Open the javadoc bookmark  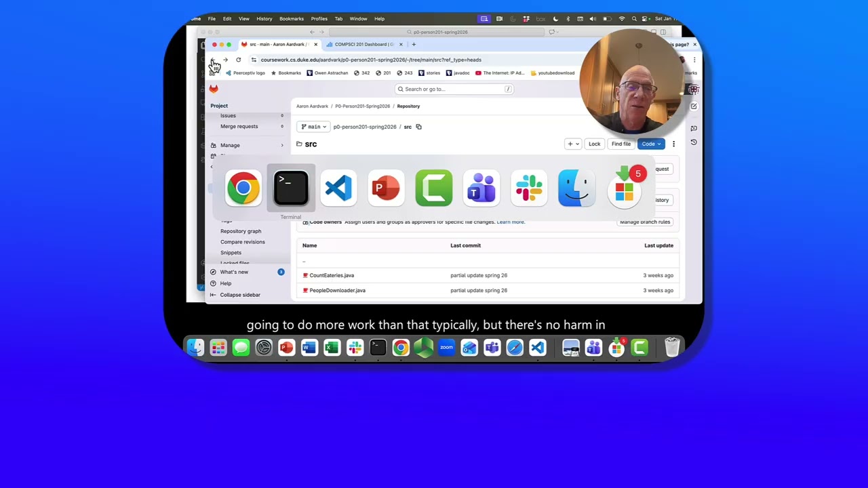(x=458, y=73)
